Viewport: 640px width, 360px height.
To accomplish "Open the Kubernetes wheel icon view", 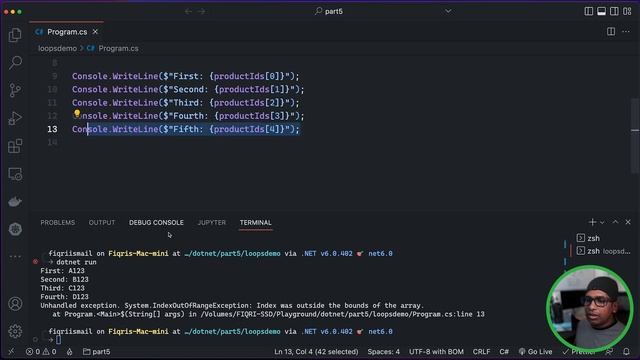I will coord(15,229).
